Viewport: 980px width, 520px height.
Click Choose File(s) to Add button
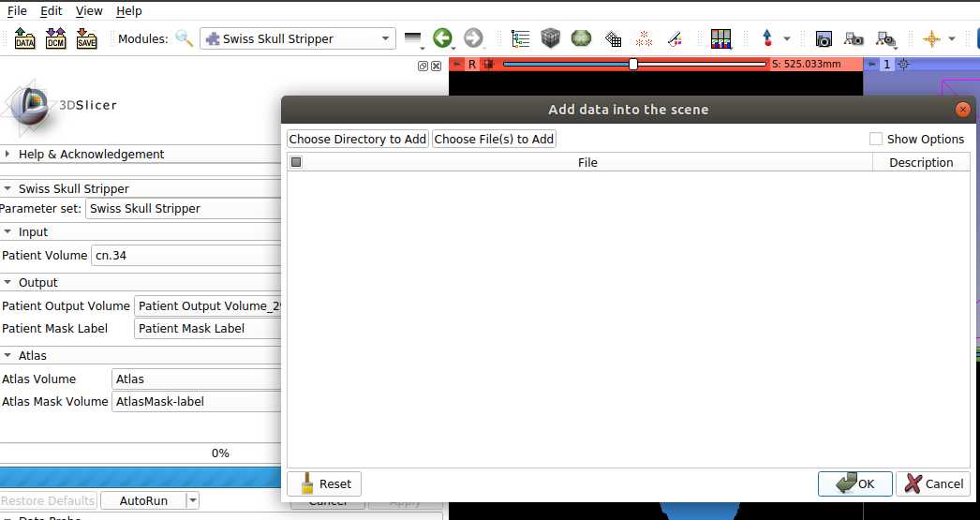494,139
